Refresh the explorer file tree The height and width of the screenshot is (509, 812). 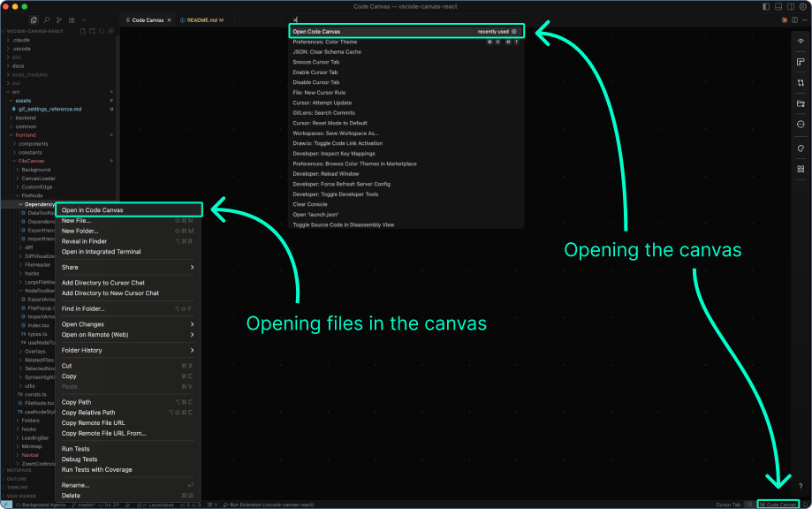(102, 31)
